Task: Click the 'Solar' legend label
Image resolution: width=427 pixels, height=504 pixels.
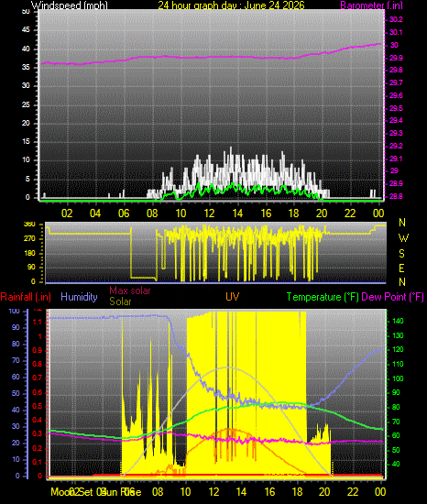Action: [x=120, y=301]
